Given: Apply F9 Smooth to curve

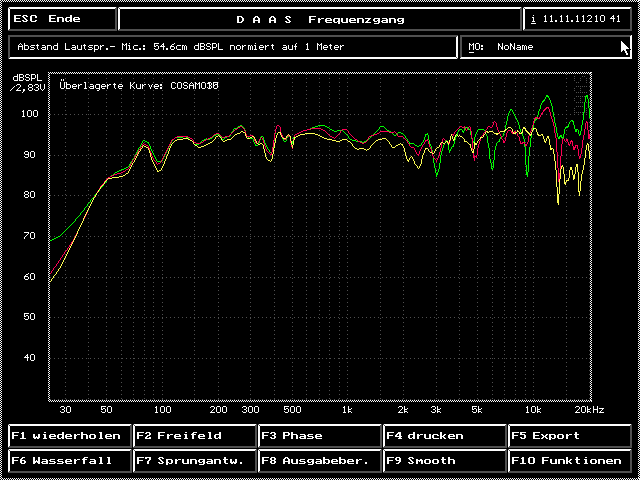Looking at the screenshot, I should tap(444, 461).
